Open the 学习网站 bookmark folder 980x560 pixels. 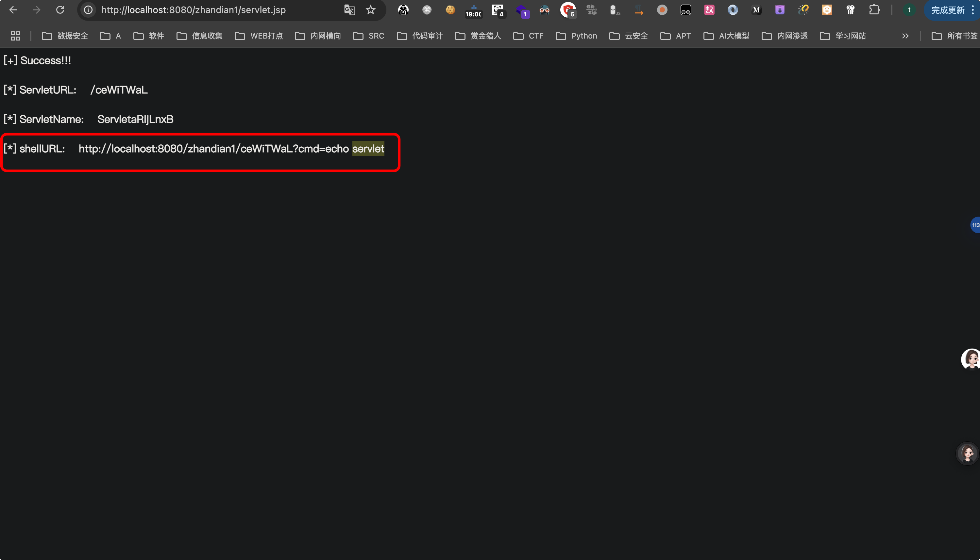pyautogui.click(x=843, y=36)
